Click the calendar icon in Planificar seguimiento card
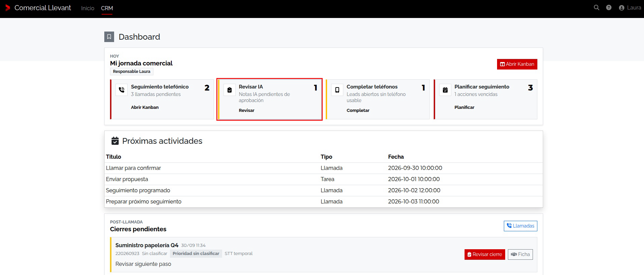This screenshot has height=275, width=644. tap(445, 90)
